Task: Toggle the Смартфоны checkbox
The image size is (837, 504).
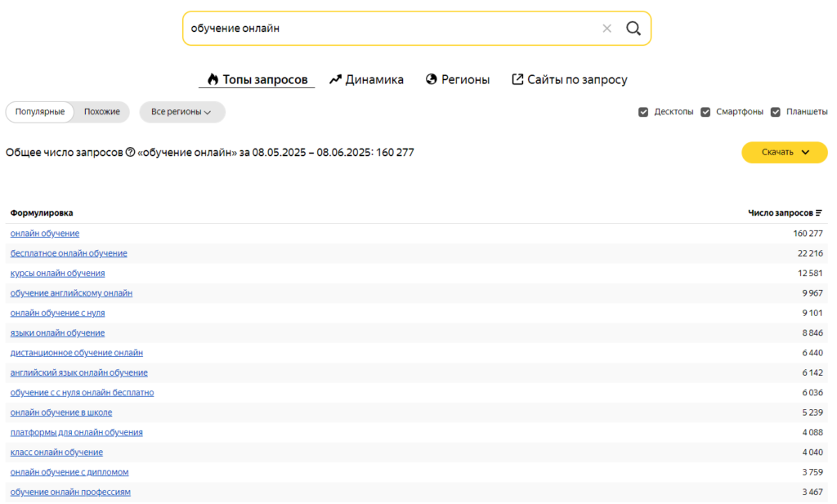Action: point(705,112)
